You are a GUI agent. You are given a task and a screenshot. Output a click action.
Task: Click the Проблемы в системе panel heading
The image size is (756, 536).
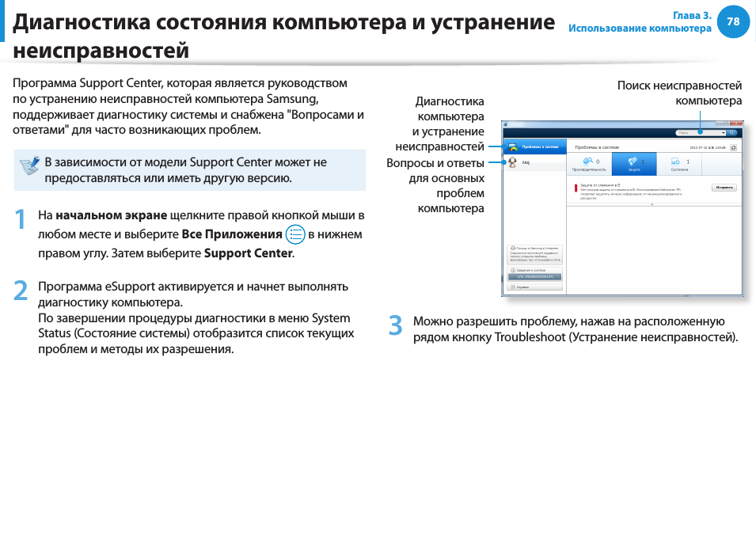coord(597,147)
